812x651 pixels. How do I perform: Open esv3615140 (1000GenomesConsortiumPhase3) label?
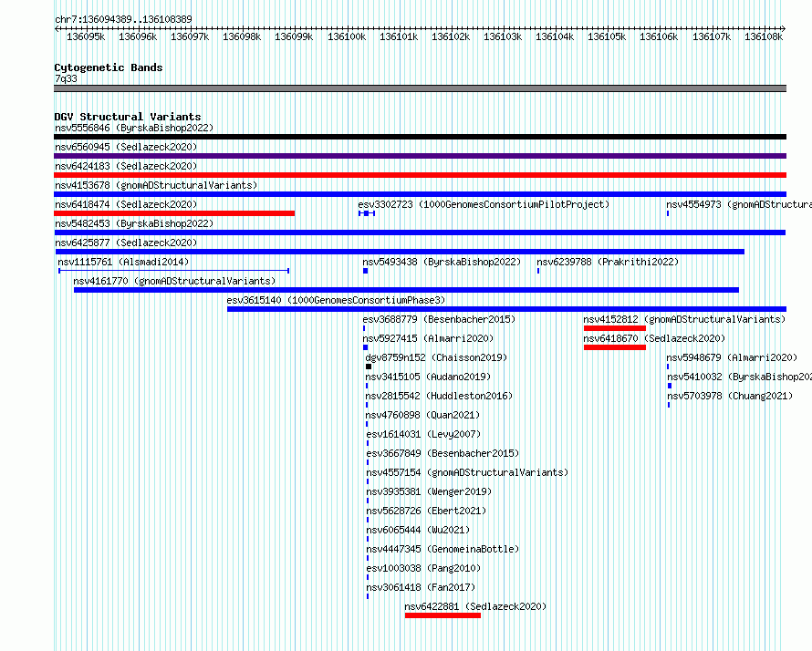[x=336, y=300]
